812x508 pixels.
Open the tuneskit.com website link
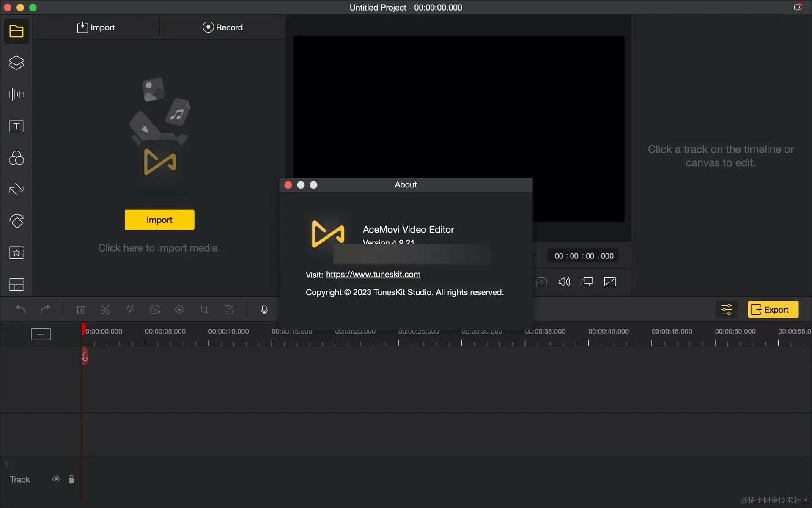[x=373, y=275]
